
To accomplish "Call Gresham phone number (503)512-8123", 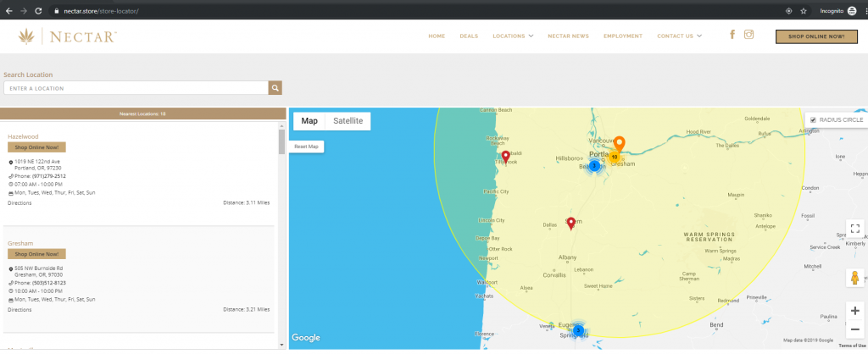I will [48, 283].
